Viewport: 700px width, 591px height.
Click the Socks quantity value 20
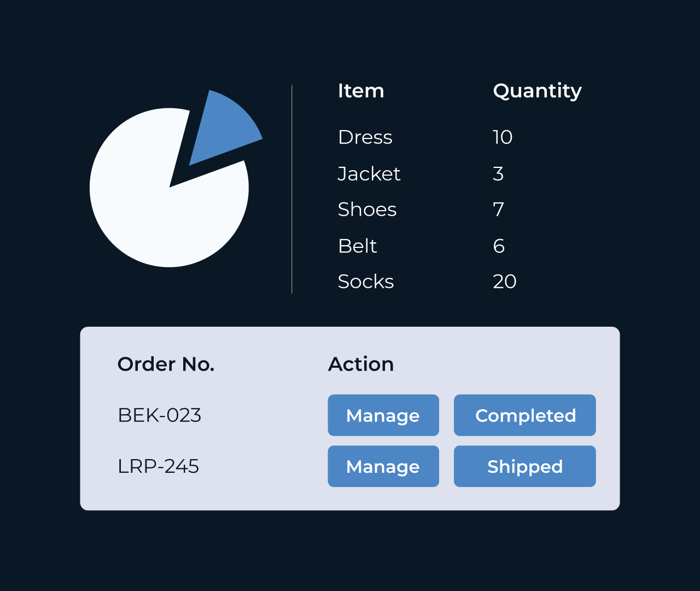pyautogui.click(x=505, y=281)
